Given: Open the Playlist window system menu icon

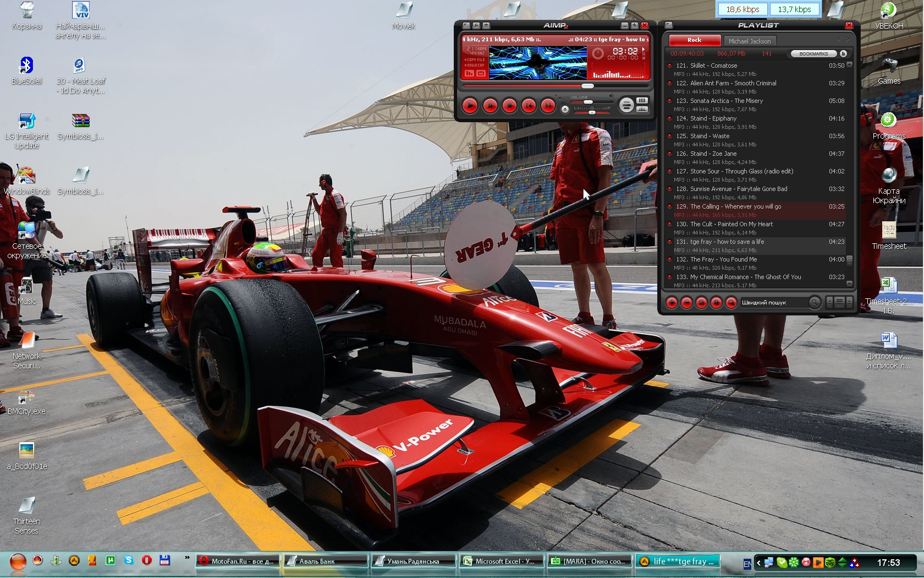Looking at the screenshot, I should [x=669, y=25].
